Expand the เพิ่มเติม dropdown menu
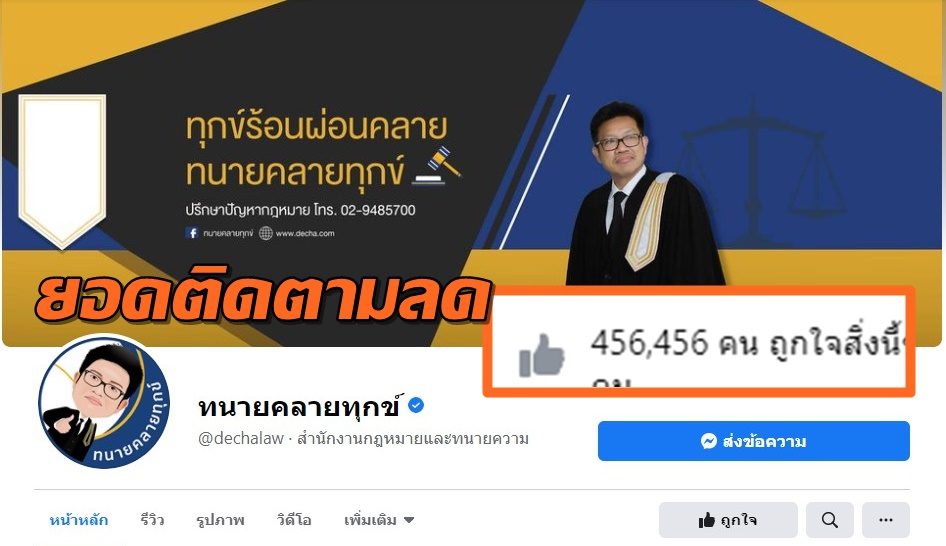Image resolution: width=946 pixels, height=546 pixels. coord(379,520)
